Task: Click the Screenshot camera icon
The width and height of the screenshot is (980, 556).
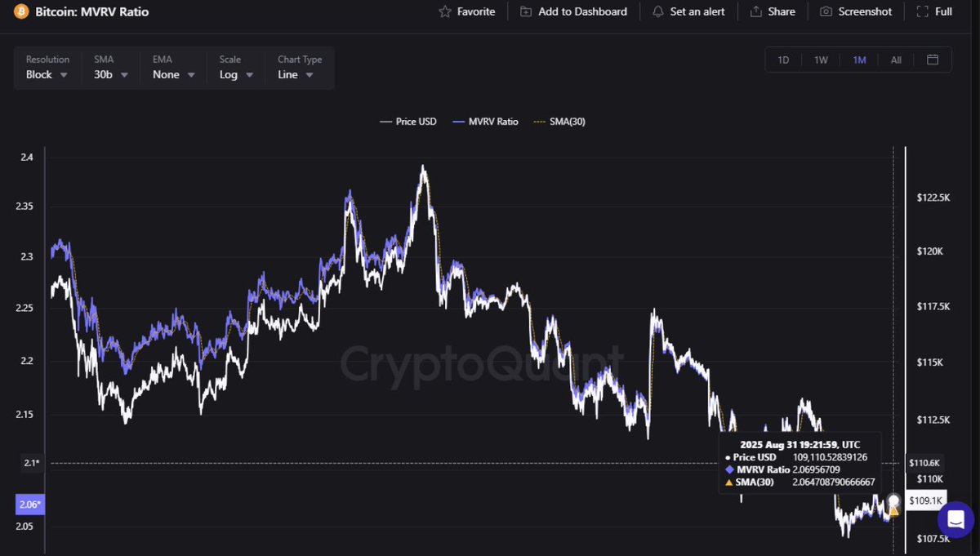Action: pos(826,12)
